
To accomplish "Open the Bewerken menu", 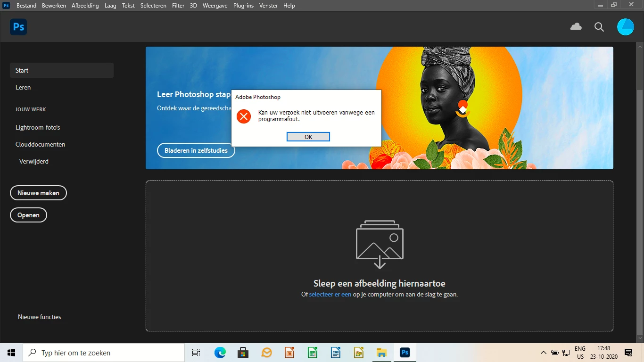I will point(54,6).
